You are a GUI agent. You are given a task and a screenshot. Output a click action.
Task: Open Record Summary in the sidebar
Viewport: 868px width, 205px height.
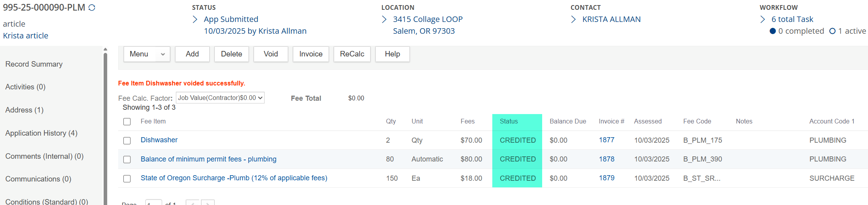tap(34, 64)
